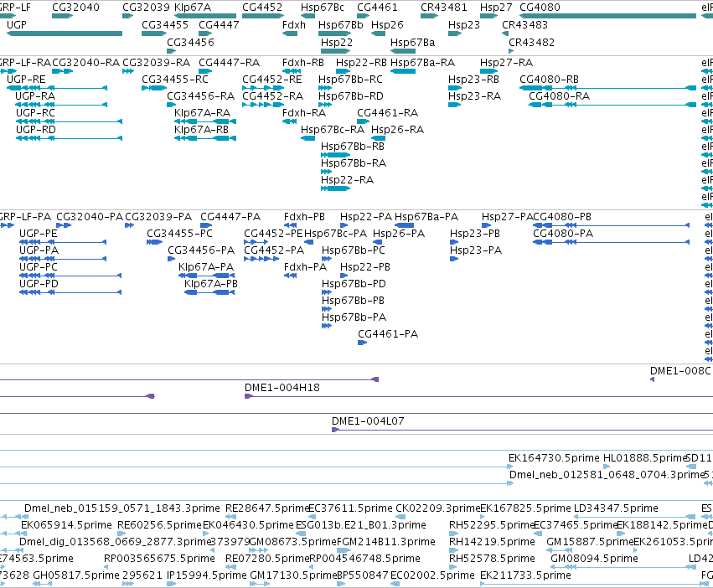The width and height of the screenshot is (713, 588).
Task: Select the DME1-004L07 BAC label
Action: (x=368, y=421)
